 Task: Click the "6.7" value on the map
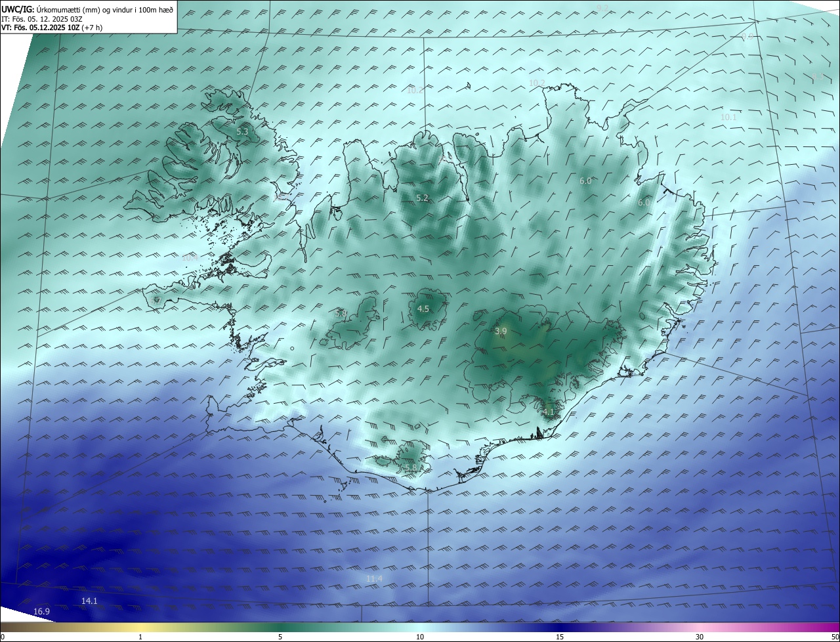[x=155, y=300]
